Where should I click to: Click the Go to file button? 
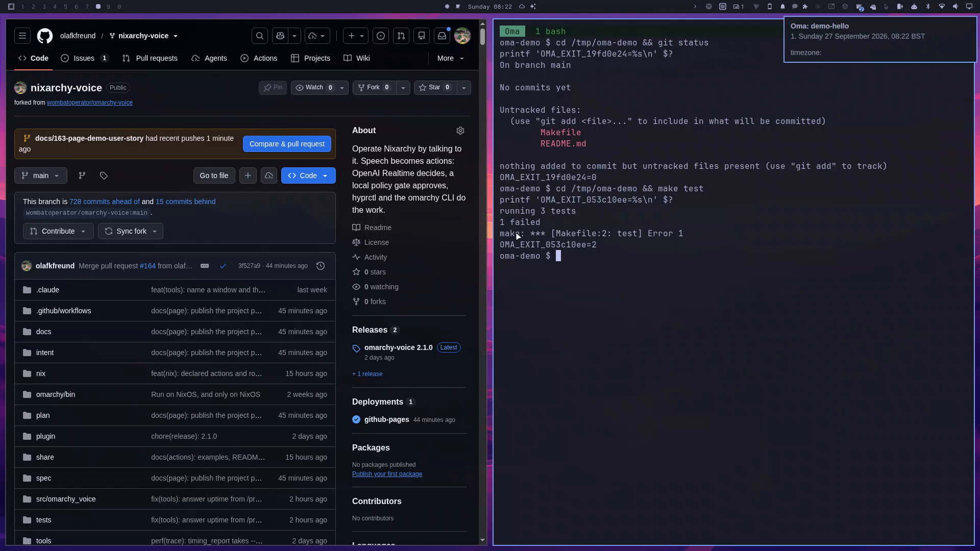(x=214, y=176)
